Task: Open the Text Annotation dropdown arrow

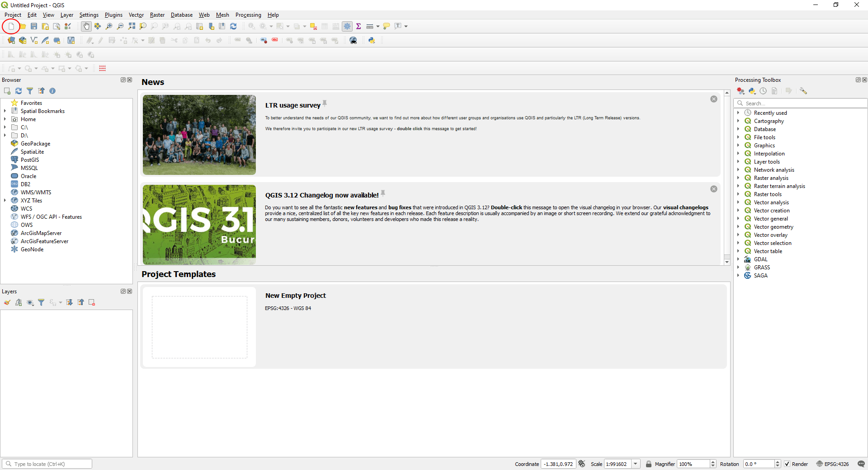Action: pyautogui.click(x=406, y=26)
